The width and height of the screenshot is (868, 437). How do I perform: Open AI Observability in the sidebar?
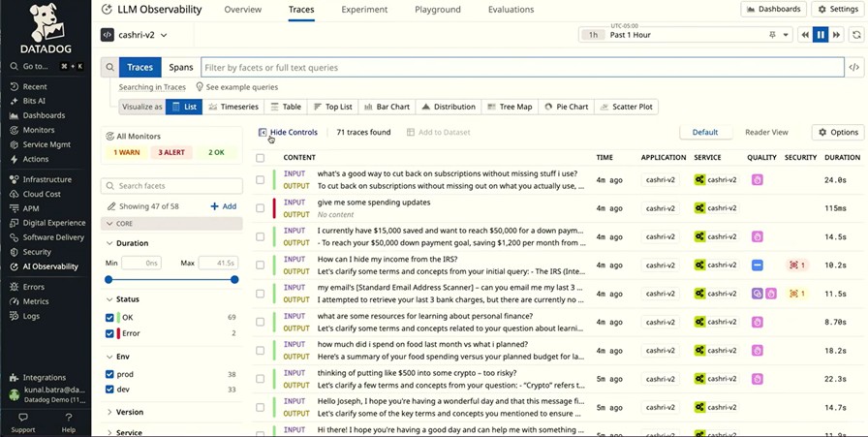(49, 266)
